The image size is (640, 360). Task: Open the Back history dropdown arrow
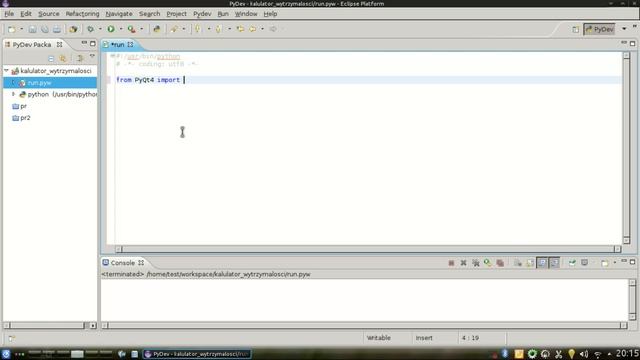(262, 29)
